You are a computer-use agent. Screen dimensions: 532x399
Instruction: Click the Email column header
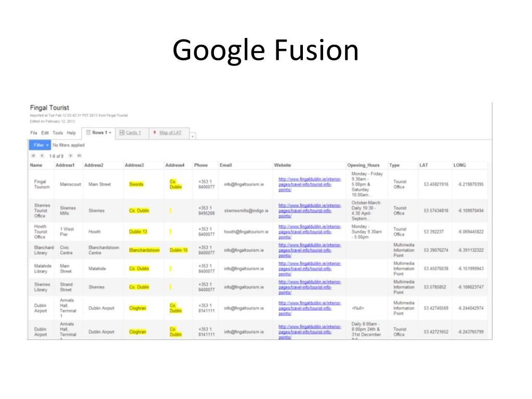(225, 165)
